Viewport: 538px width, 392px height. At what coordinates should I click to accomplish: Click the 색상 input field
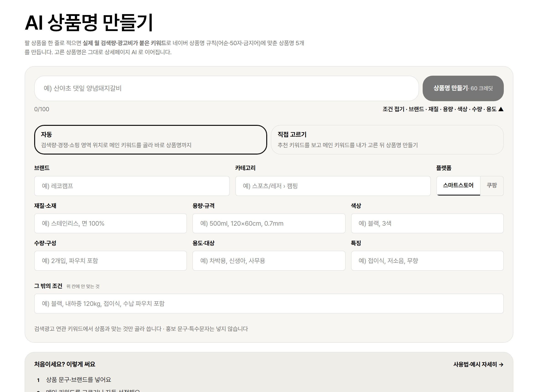tap(427, 223)
